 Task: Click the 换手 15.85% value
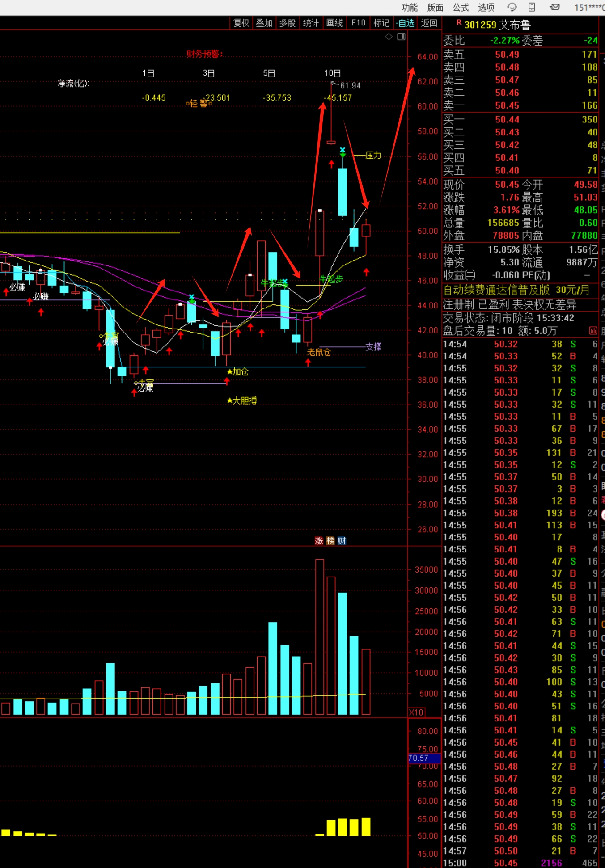(x=503, y=249)
